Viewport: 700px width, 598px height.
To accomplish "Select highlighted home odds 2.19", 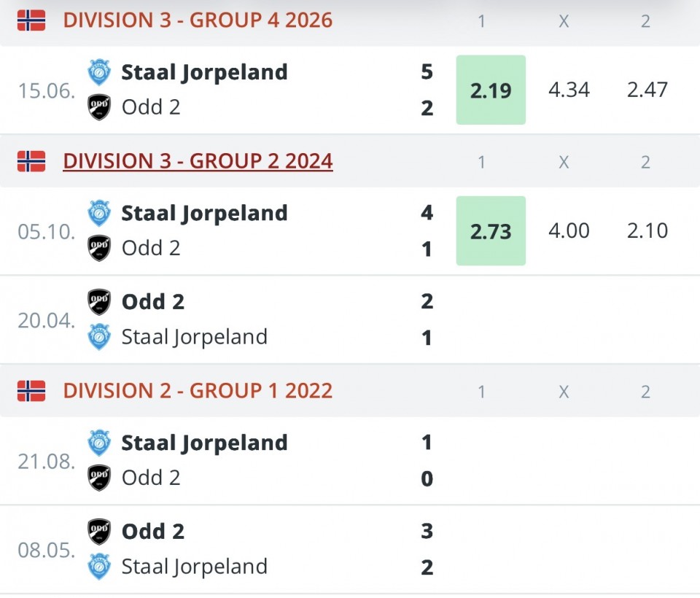I will [x=491, y=90].
